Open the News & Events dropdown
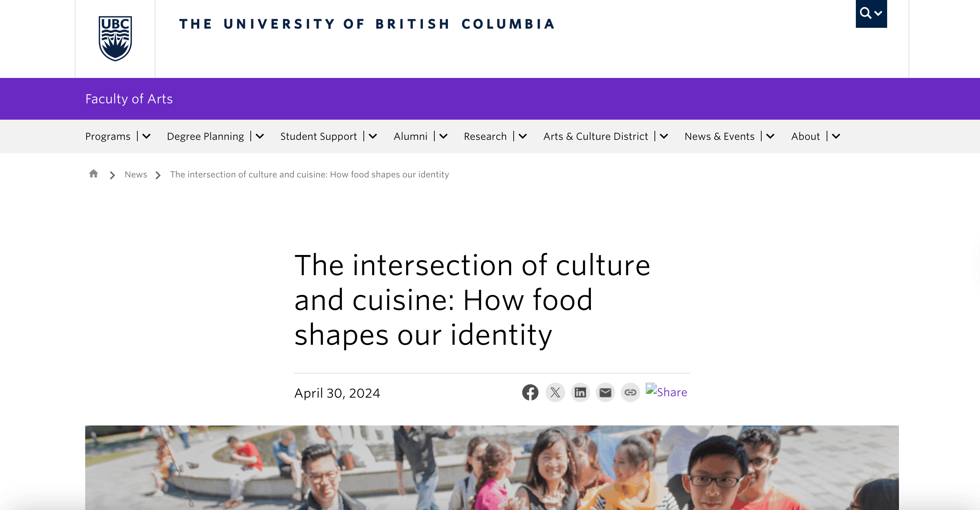The image size is (980, 510). pyautogui.click(x=720, y=136)
